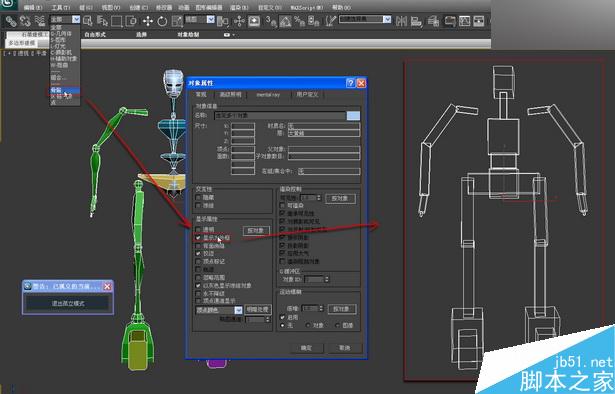Enable the 透明 (See-Through) checkbox
Viewport: 615px width, 394px height.
pyautogui.click(x=198, y=230)
